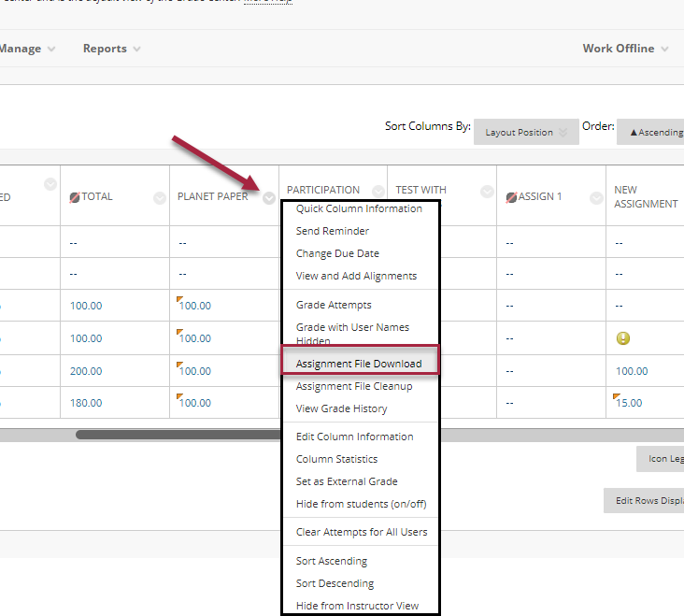Open the Ascending order dropdown

pyautogui.click(x=650, y=132)
